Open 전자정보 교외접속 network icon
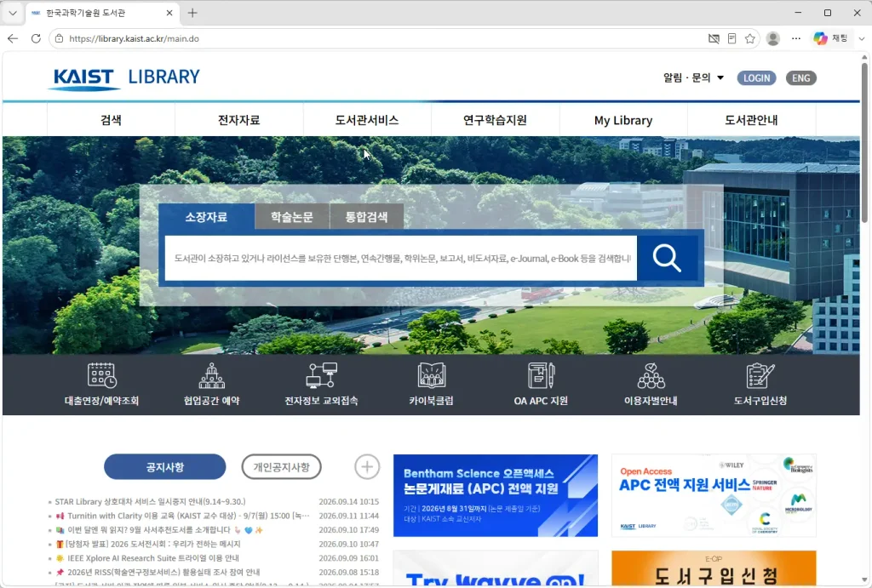Screen dimensions: 872x588 [x=321, y=376]
